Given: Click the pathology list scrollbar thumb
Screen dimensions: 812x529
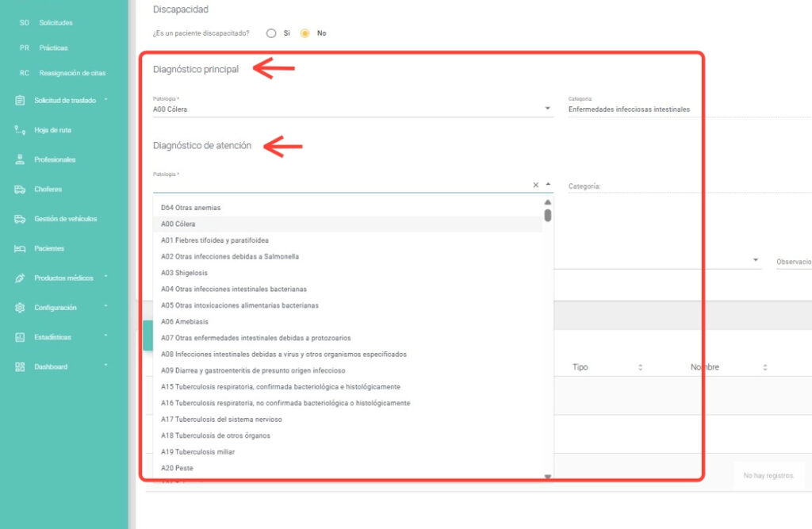Looking at the screenshot, I should tap(548, 215).
